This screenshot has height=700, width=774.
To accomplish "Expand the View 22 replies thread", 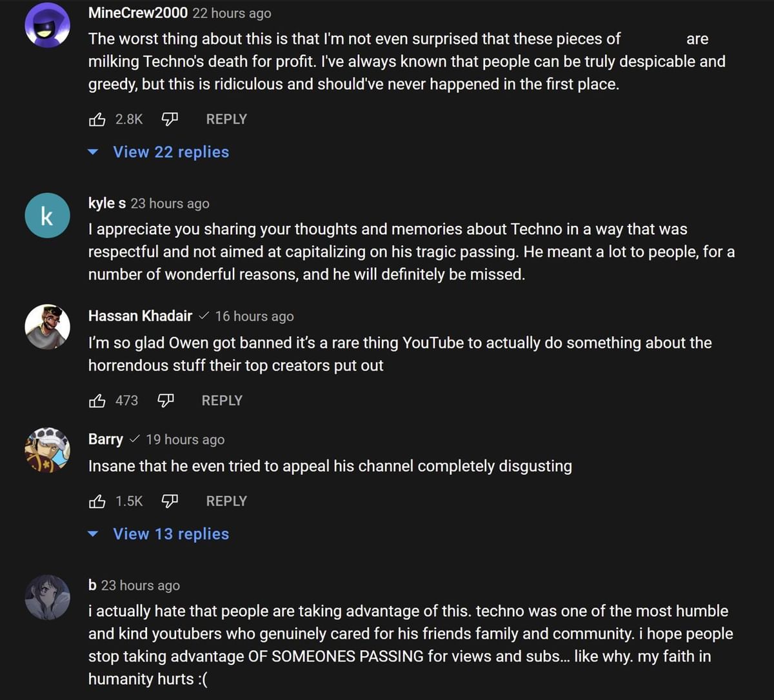I will [x=171, y=152].
